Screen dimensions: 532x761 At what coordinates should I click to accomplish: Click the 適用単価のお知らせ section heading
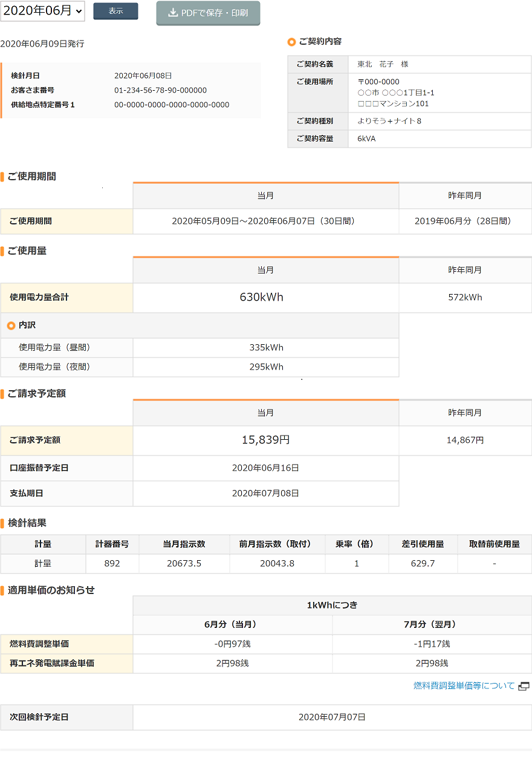tap(51, 590)
